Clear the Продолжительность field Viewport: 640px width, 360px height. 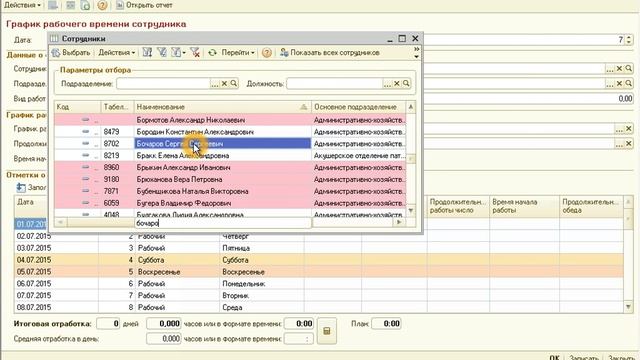pos(629,144)
